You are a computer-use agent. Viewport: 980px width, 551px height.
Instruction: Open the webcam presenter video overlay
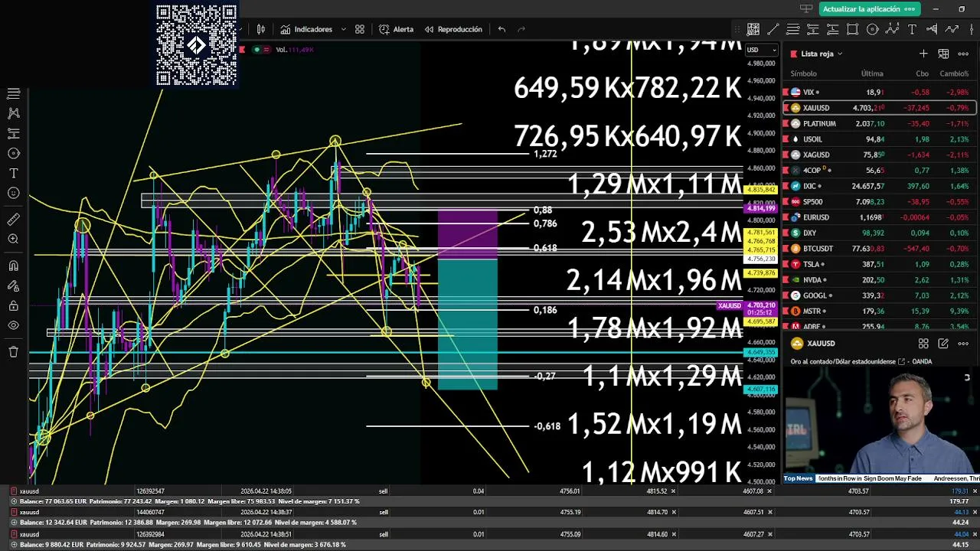point(880,421)
